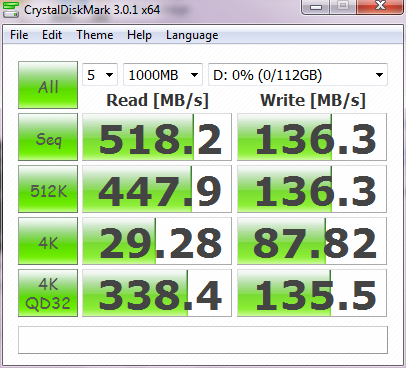
Task: Click the CrystalDiskMark 3.0.1 x64 title bar
Action: [92, 10]
